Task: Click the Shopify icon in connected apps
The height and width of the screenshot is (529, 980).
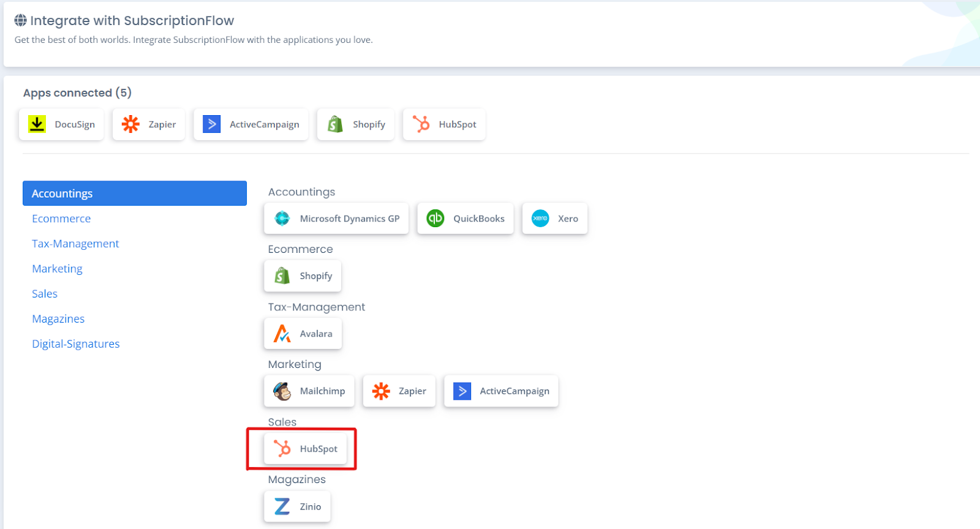Action: [x=335, y=124]
